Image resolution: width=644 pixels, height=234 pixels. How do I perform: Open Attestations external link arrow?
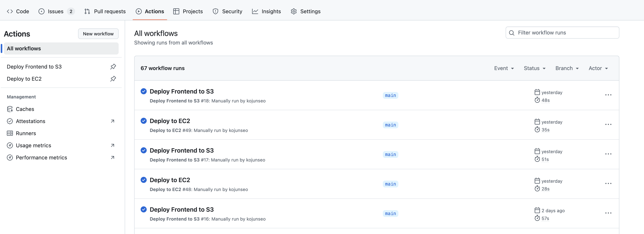(113, 121)
